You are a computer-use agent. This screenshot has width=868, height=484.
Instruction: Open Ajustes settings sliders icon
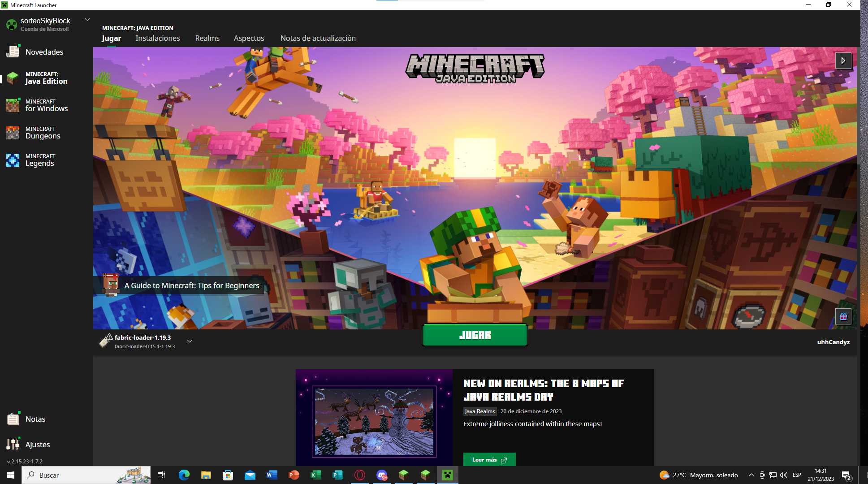13,444
